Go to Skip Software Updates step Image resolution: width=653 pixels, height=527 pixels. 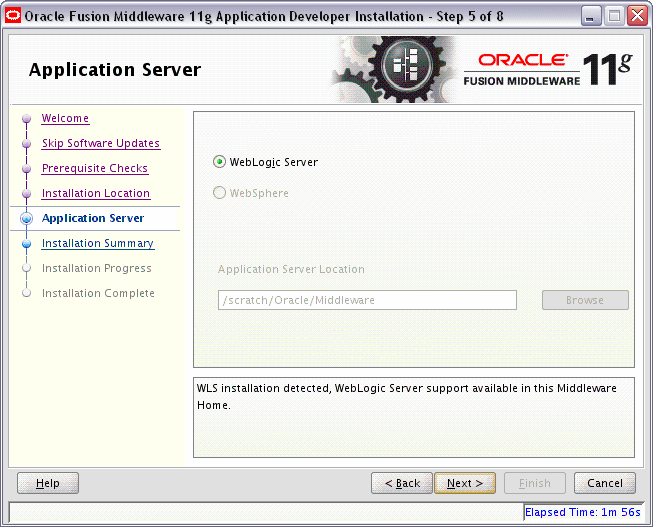click(101, 143)
